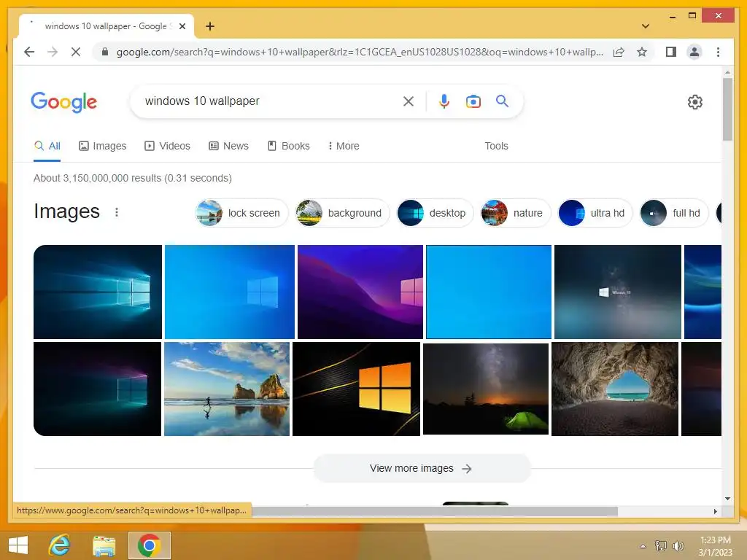Open the Chrome side panel
The height and width of the screenshot is (560, 747).
(671, 52)
